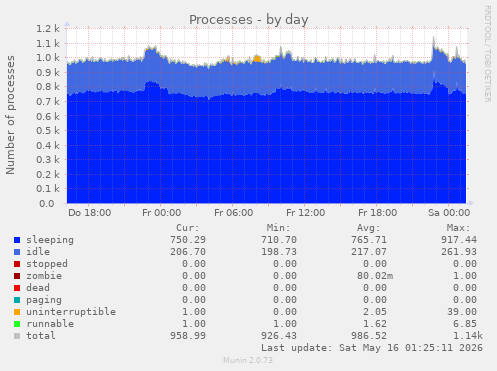Click sleeping average value 765.71
Viewport: 497px width, 371px height.
point(369,240)
